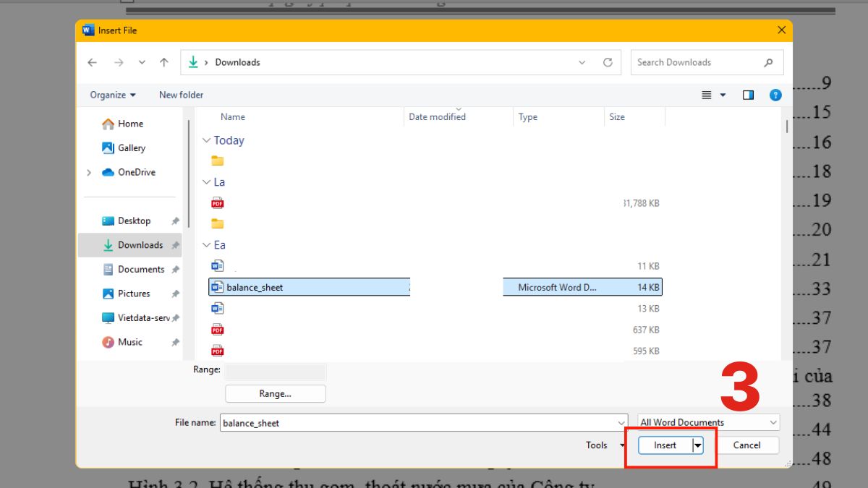
Task: Open the All Word Documents file type dropdown
Action: tap(708, 422)
